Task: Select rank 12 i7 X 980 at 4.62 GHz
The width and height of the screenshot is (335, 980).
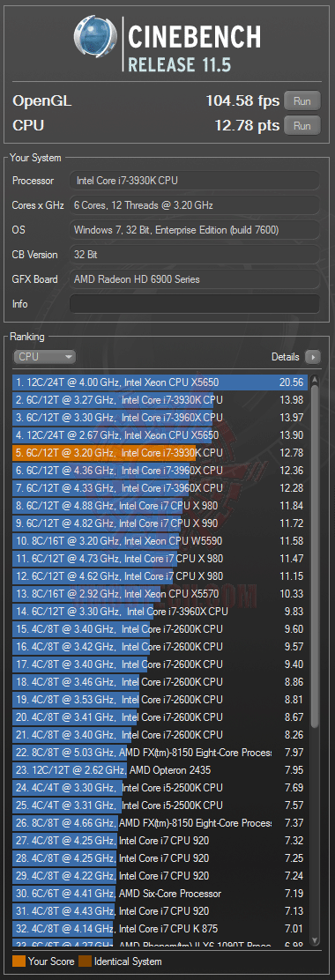Action: point(160,575)
